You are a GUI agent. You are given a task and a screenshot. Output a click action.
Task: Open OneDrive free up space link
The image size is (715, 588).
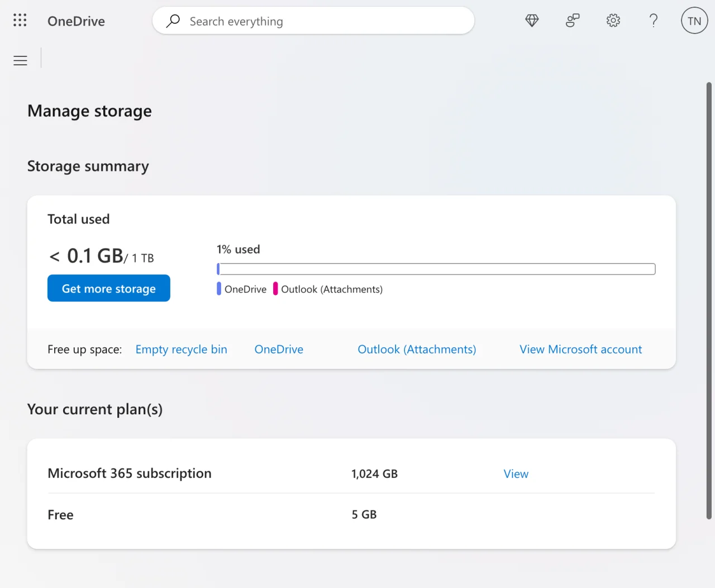coord(279,350)
